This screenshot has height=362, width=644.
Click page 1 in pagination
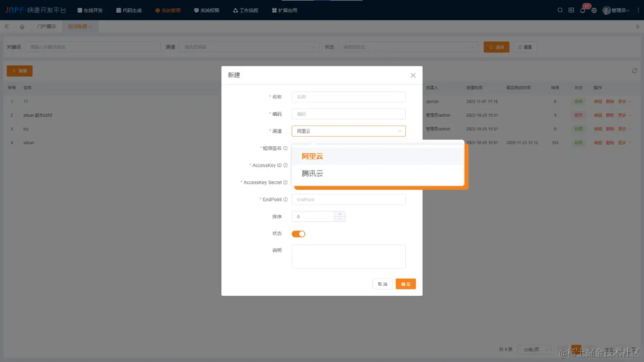pyautogui.click(x=576, y=349)
